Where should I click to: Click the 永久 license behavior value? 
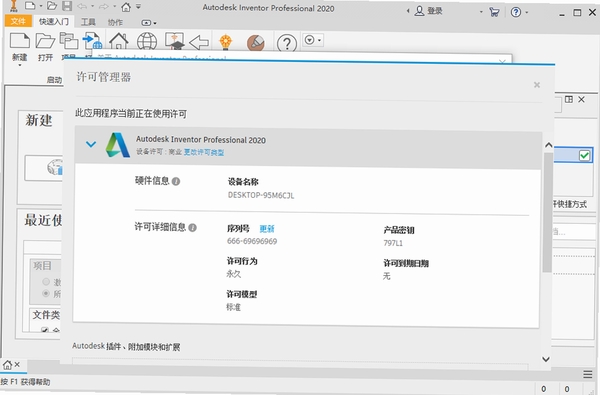(x=233, y=274)
